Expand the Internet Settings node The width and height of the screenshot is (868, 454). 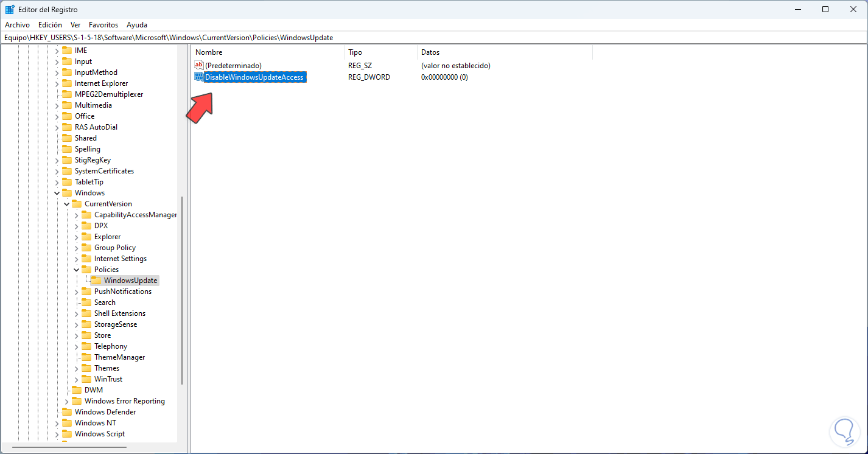click(x=76, y=259)
